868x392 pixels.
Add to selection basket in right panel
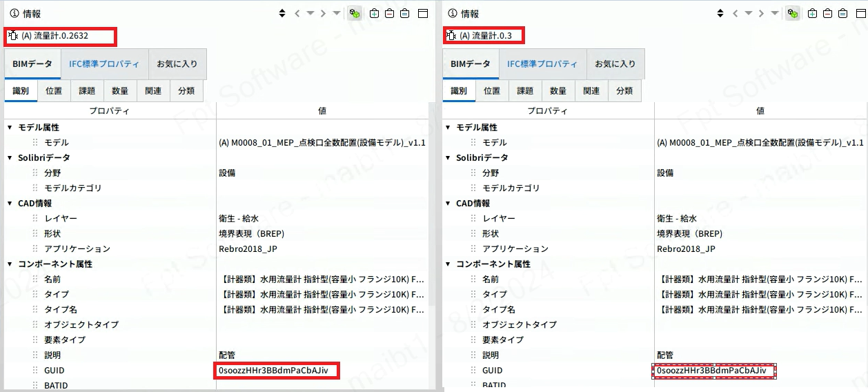pos(813,13)
